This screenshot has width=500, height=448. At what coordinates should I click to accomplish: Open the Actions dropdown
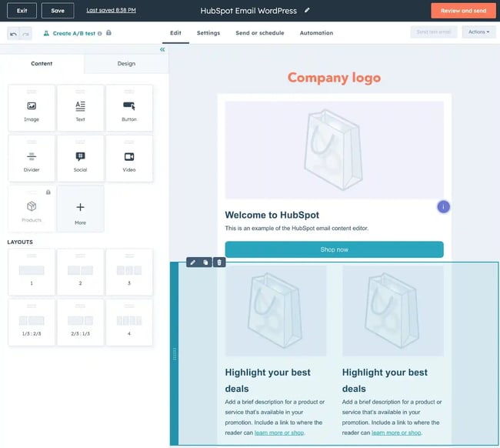[x=478, y=32]
